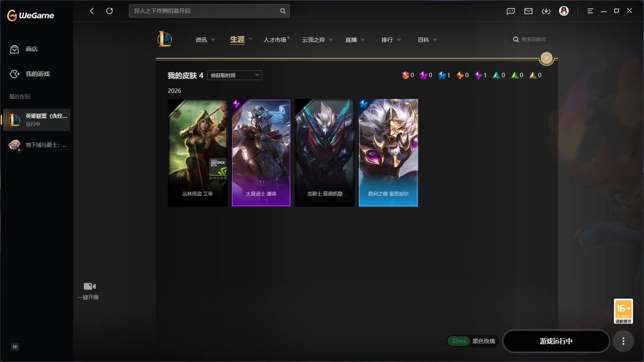Select 地下城与勇士 in recent games list
The height and width of the screenshot is (362, 644).
37,145
